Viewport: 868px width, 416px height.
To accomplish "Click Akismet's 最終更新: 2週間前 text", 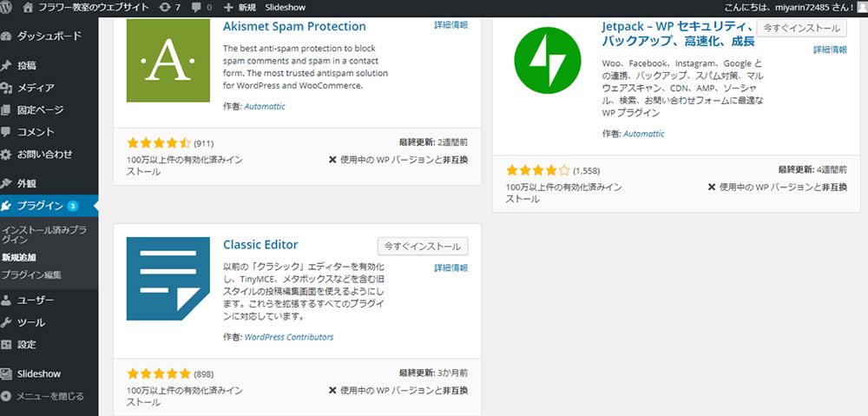I will tap(433, 142).
